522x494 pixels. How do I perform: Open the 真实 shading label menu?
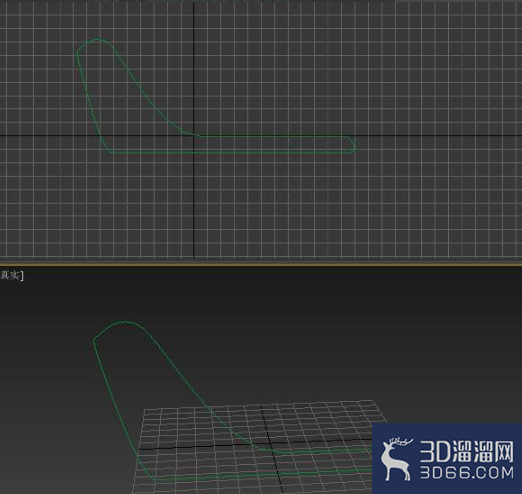pos(11,275)
